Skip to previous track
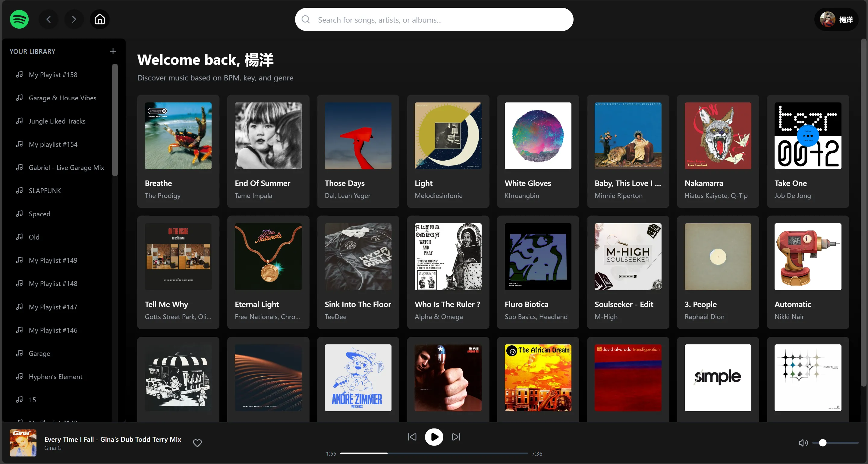Screen dimensions: 868x464 point(412,437)
